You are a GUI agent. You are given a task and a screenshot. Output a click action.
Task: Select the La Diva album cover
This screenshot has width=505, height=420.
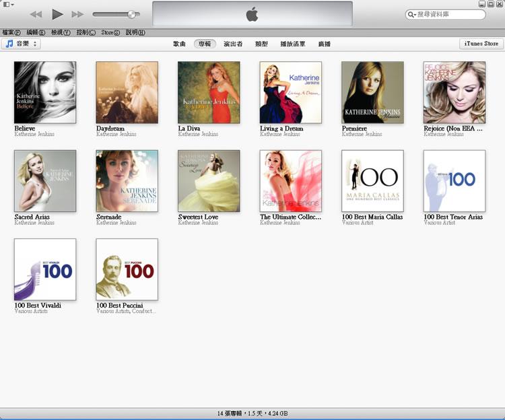pyautogui.click(x=209, y=92)
